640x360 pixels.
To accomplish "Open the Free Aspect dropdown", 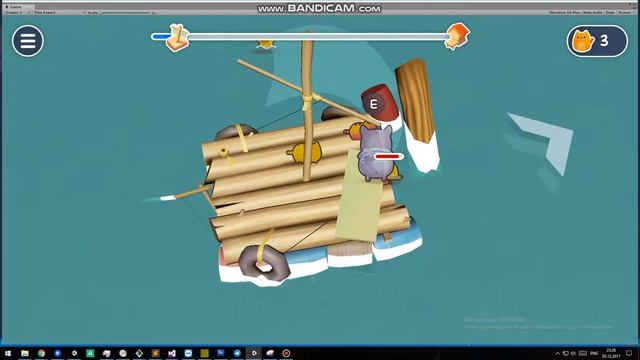I will click(x=59, y=13).
